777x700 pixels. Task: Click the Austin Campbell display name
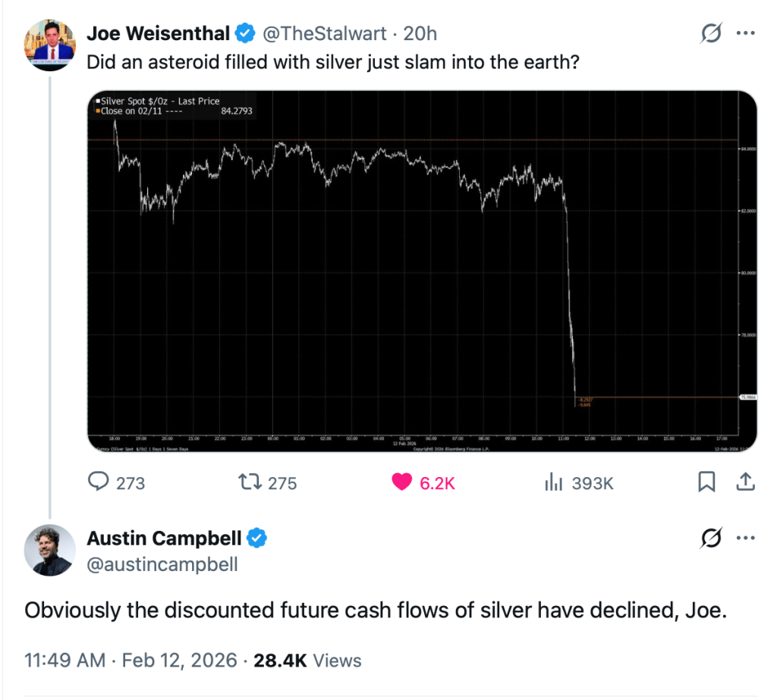point(164,538)
